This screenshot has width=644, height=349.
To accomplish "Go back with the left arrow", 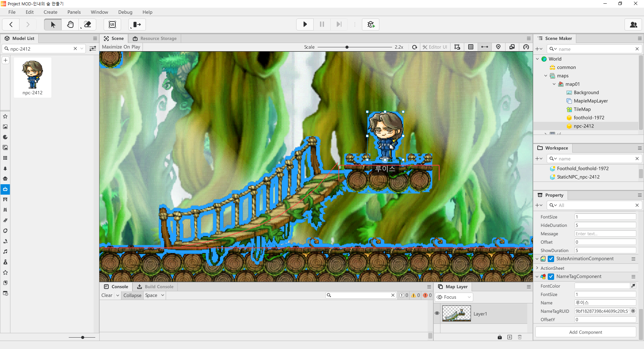I will [x=11, y=24].
